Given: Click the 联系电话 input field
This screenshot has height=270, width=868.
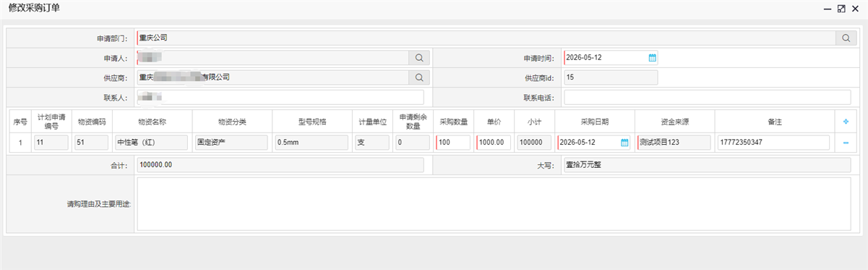Looking at the screenshot, I should pos(708,97).
